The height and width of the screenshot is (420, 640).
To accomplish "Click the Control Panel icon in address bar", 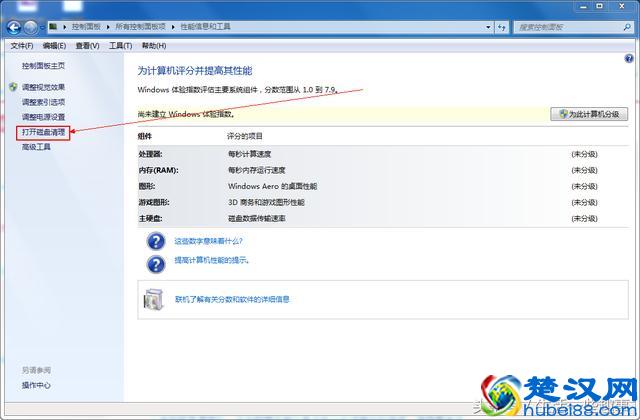I will click(x=53, y=27).
